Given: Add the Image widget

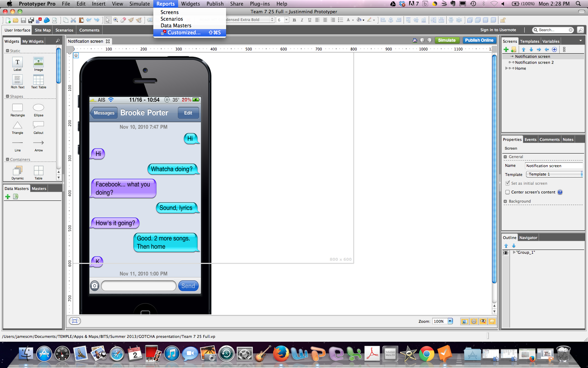Looking at the screenshot, I should click(38, 64).
